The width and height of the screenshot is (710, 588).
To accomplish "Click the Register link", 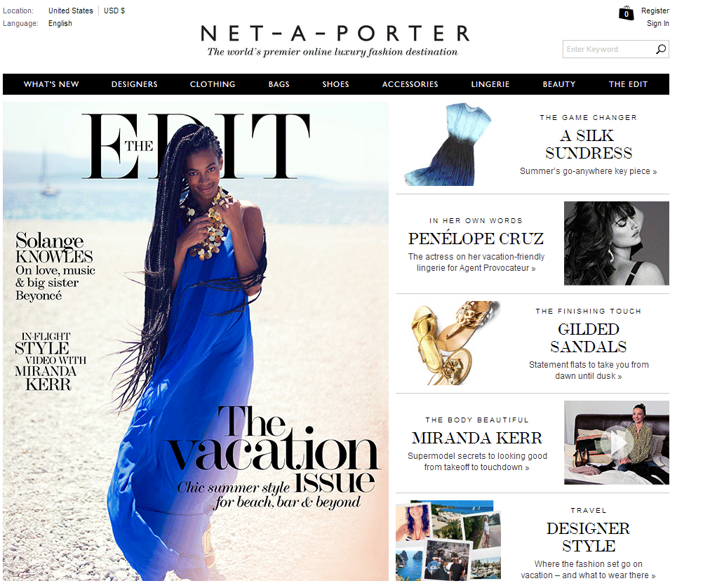I will pos(655,11).
